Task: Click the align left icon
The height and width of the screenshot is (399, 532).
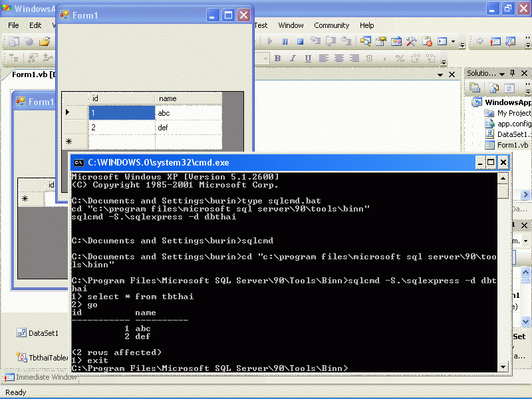Action: coord(323,59)
